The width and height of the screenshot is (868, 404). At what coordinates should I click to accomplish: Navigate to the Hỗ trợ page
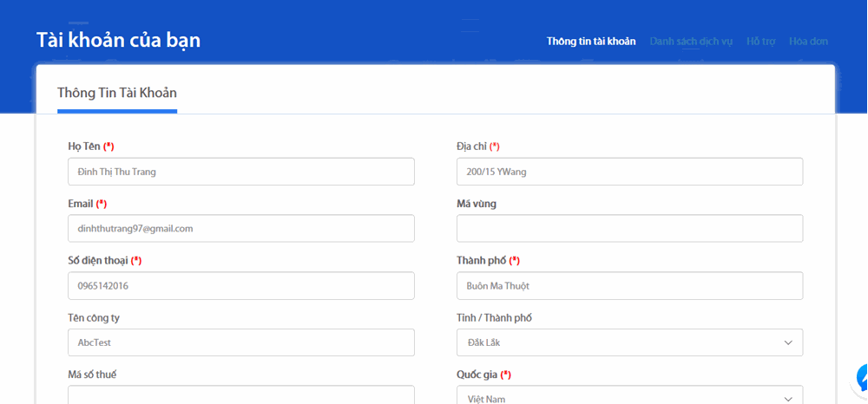(760, 42)
